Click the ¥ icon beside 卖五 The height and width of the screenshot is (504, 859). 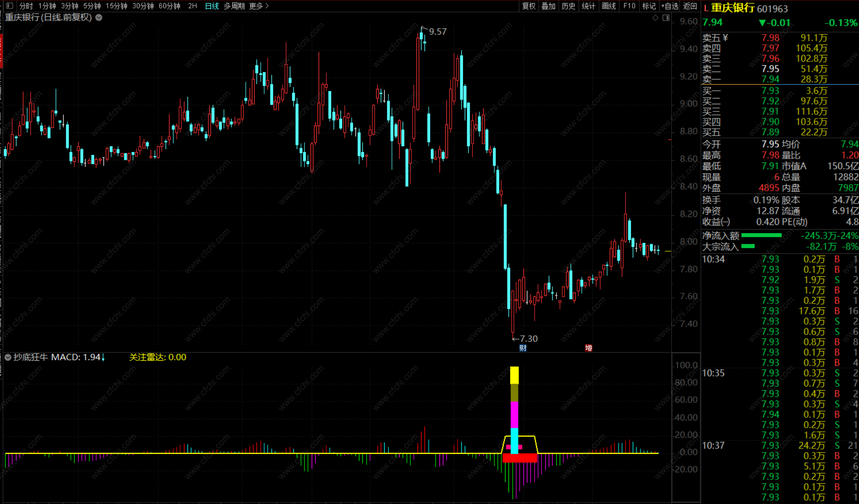pyautogui.click(x=725, y=38)
